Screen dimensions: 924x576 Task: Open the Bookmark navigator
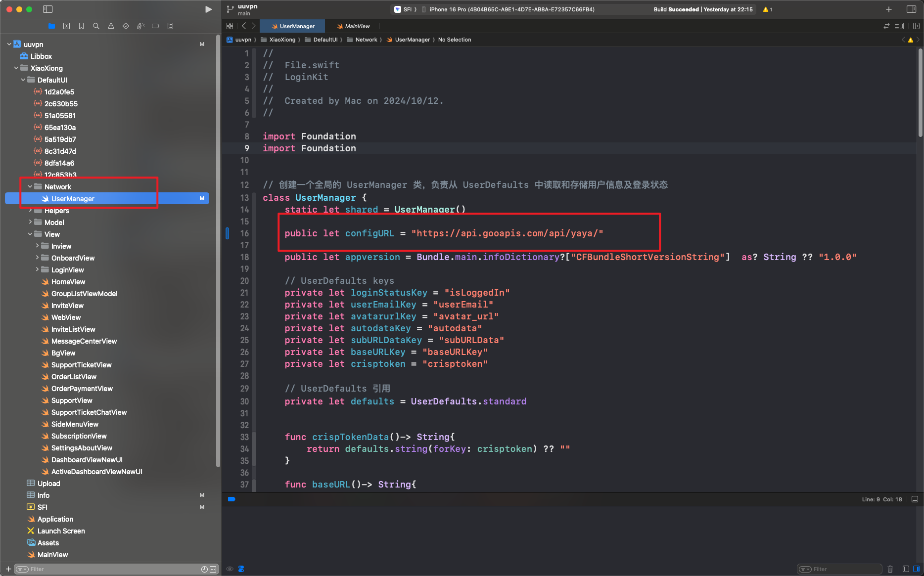pyautogui.click(x=81, y=26)
